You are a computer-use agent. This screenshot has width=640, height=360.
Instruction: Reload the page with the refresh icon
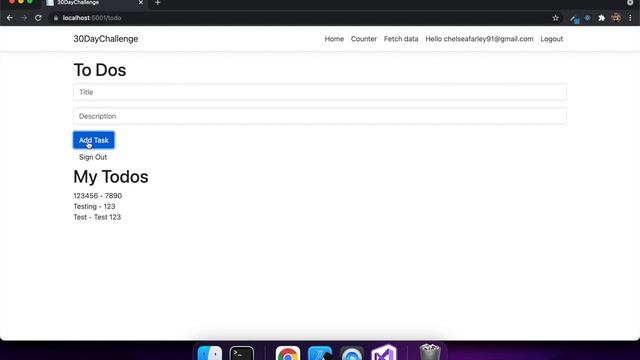pyautogui.click(x=38, y=18)
